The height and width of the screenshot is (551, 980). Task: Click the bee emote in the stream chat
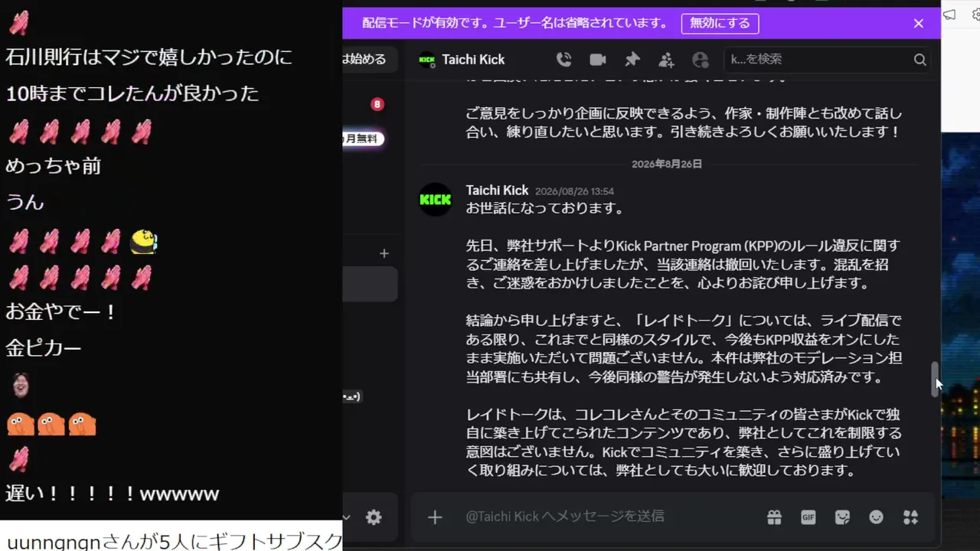[x=144, y=241]
